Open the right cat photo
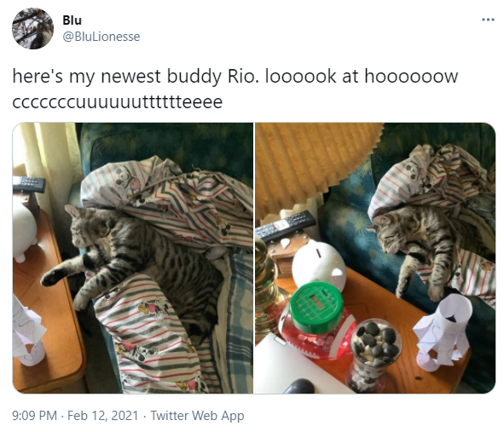The width and height of the screenshot is (504, 432). point(375,258)
